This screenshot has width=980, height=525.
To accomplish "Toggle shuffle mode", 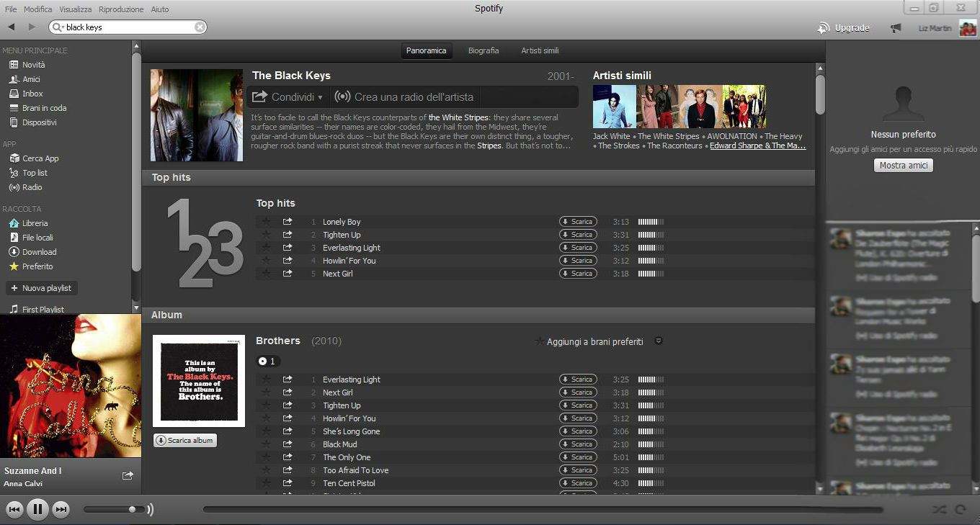I will pyautogui.click(x=939, y=510).
